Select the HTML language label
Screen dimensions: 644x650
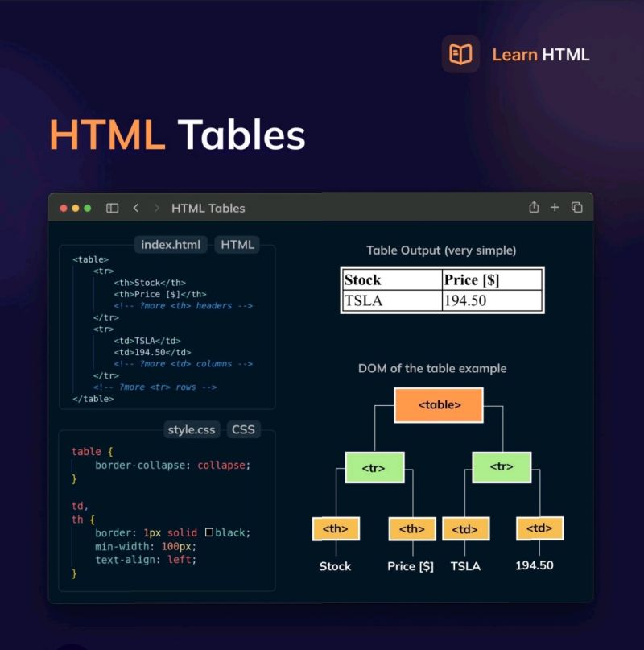(x=237, y=245)
